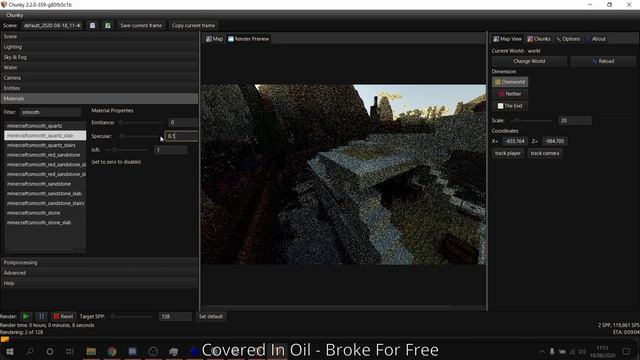Expand the Postprocessing section

tap(99, 262)
